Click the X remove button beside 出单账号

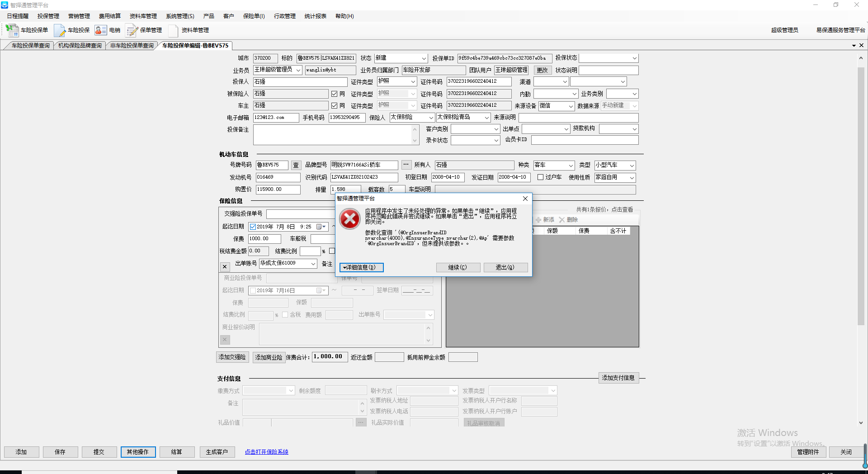225,266
